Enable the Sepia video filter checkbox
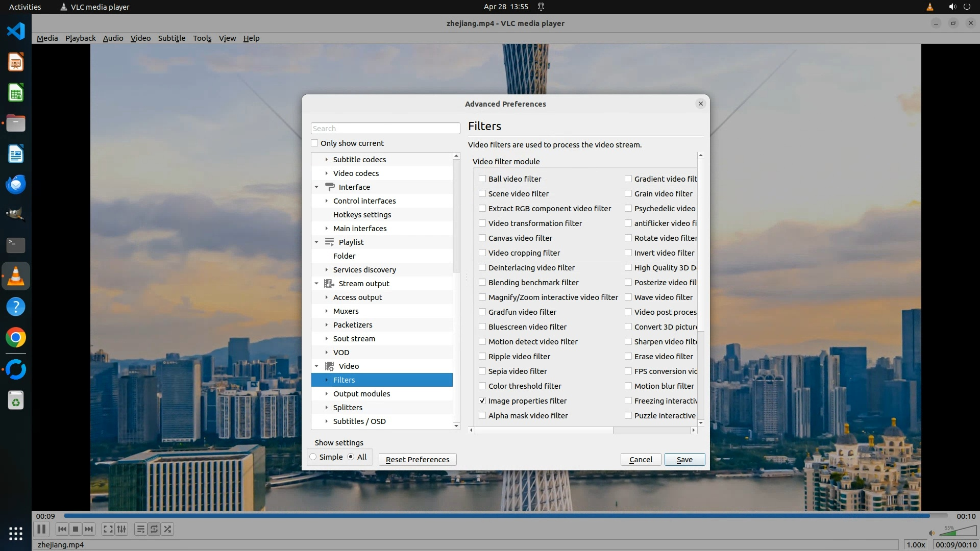The height and width of the screenshot is (551, 980). tap(482, 371)
